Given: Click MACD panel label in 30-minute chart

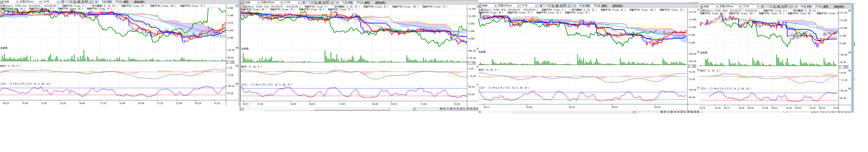Looking at the screenshot, I should 489,70.
